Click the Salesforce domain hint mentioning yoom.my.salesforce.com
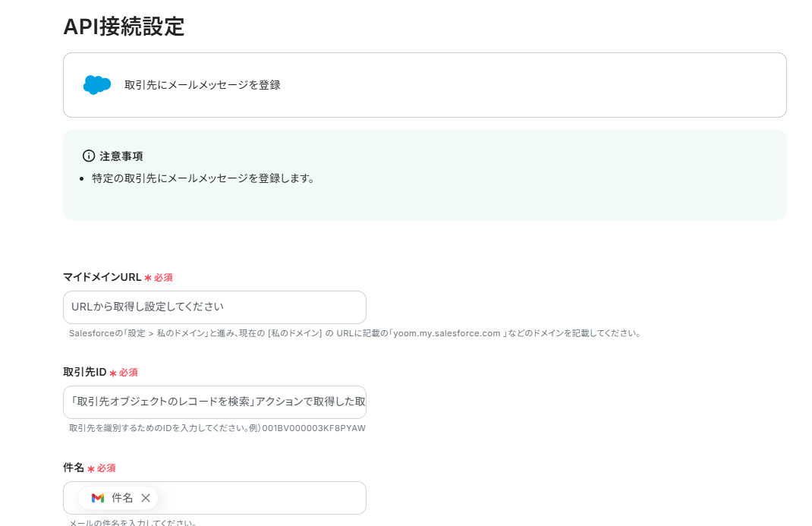The height and width of the screenshot is (526, 812). [355, 333]
